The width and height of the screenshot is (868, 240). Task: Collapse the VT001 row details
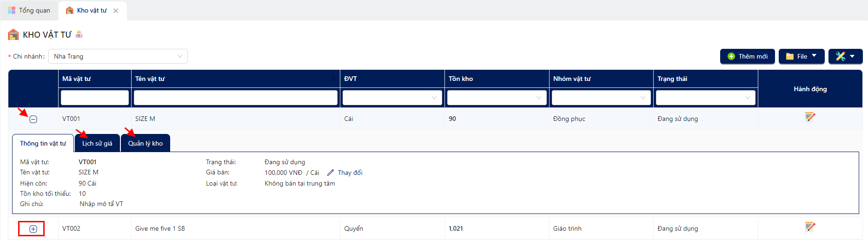click(33, 119)
